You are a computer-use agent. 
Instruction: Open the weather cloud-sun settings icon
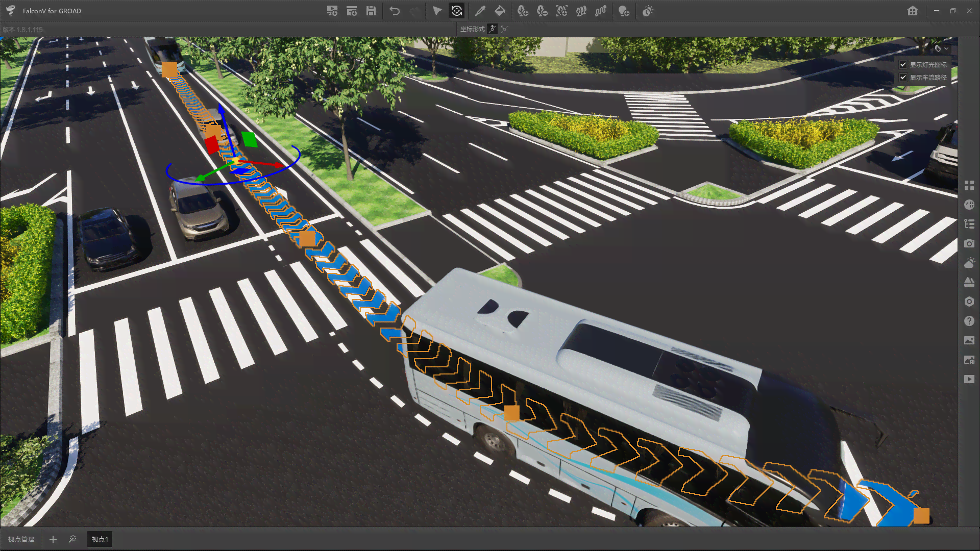point(969,263)
